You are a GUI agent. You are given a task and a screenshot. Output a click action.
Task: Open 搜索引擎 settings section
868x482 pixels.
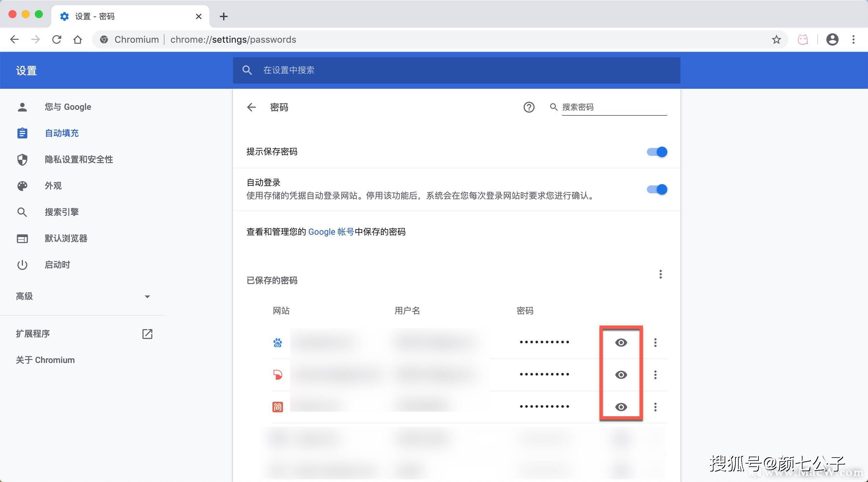tap(62, 212)
